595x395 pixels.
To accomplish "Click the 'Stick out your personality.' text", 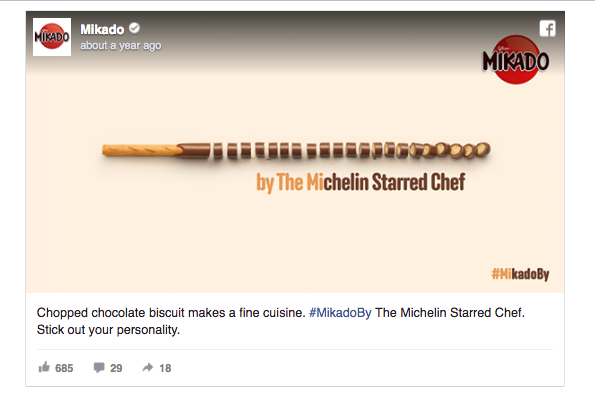I will click(108, 330).
